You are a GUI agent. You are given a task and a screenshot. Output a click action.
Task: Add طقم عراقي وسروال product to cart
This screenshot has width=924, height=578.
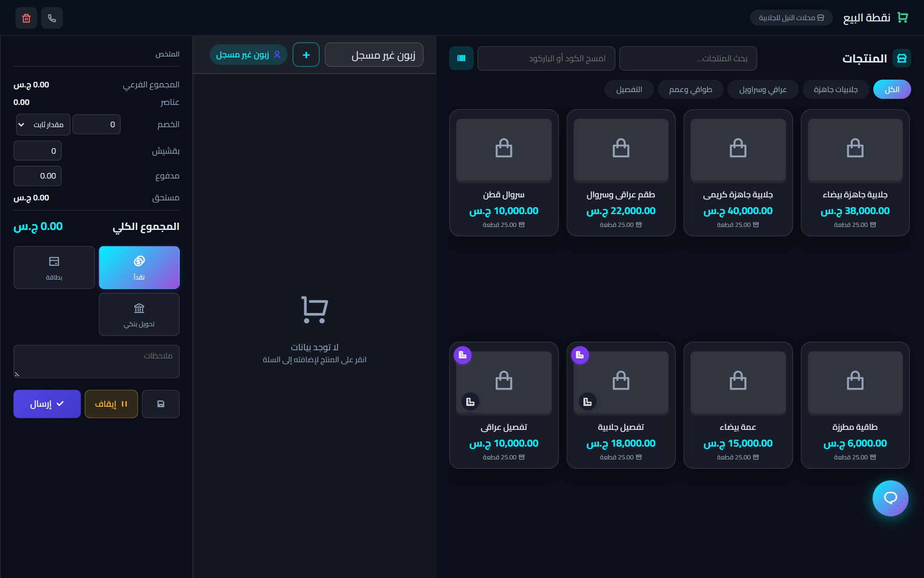[x=621, y=173]
